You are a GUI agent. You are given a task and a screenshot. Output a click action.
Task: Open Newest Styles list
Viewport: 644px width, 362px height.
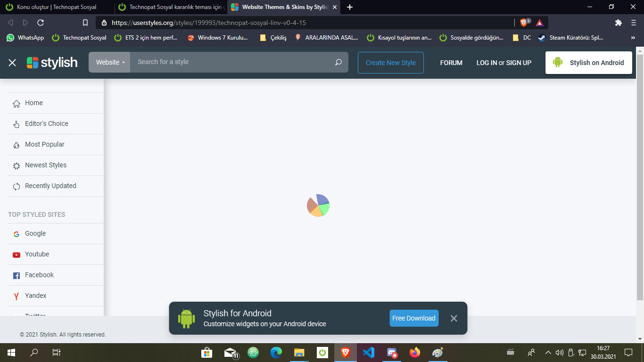[x=56, y=165]
